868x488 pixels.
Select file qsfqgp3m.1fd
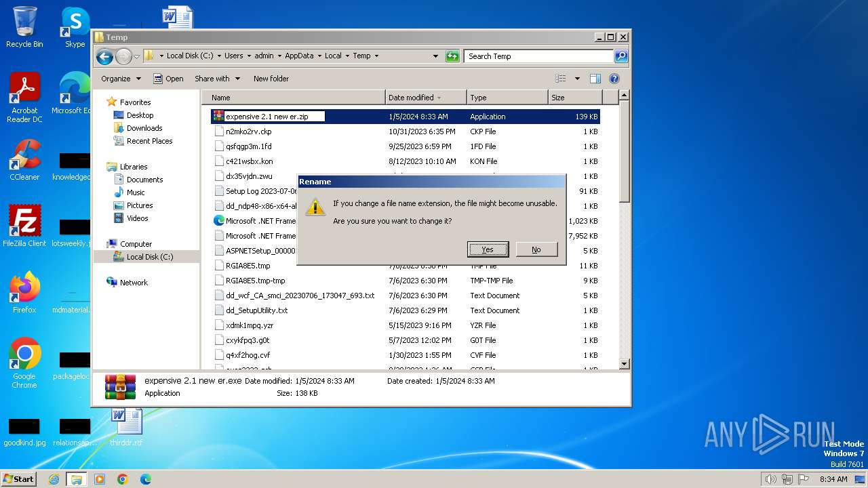click(x=248, y=146)
